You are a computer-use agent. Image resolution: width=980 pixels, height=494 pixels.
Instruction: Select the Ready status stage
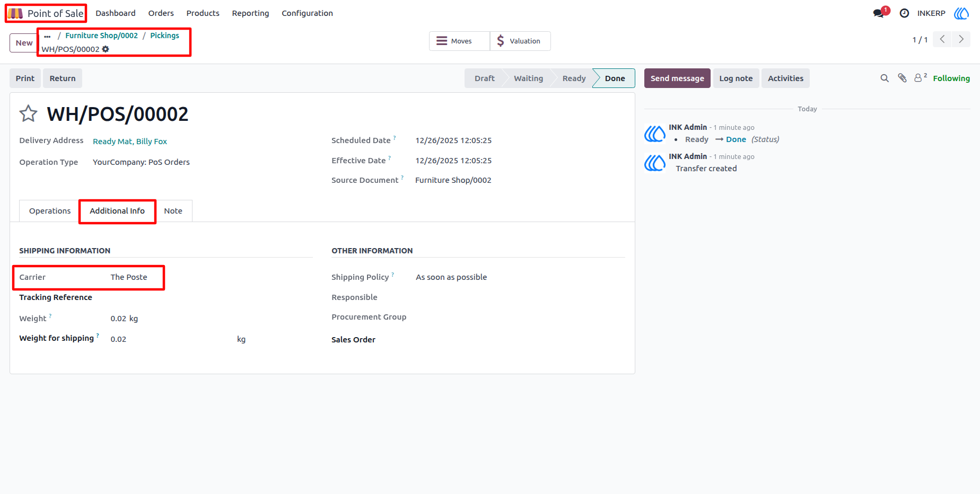point(574,78)
